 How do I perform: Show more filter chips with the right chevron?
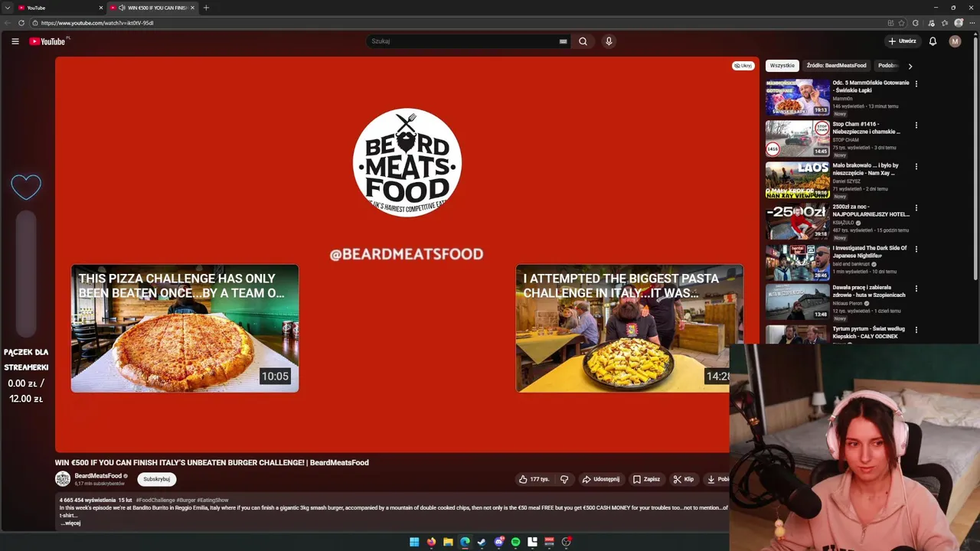[x=910, y=66]
